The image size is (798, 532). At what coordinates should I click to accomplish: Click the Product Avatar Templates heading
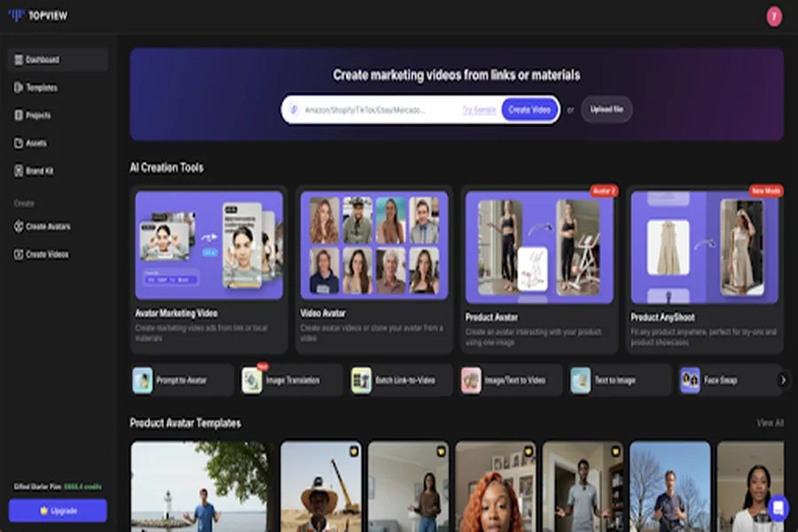coord(185,423)
